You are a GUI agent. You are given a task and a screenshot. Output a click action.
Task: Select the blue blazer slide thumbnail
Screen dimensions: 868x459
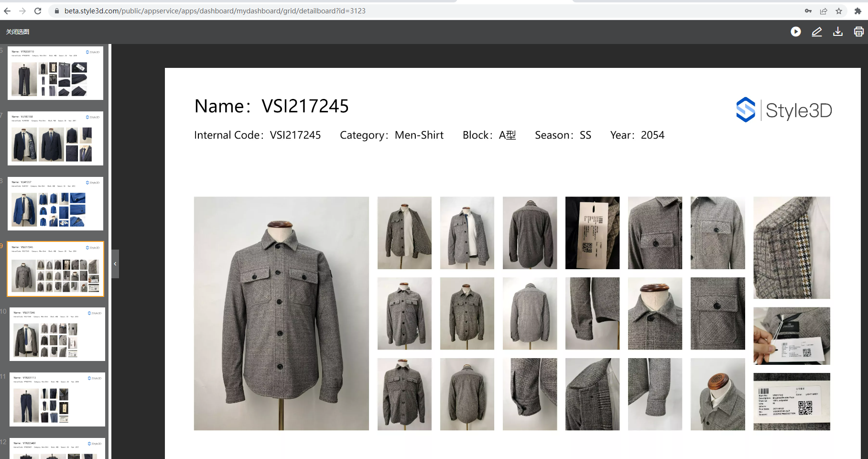[x=55, y=204]
